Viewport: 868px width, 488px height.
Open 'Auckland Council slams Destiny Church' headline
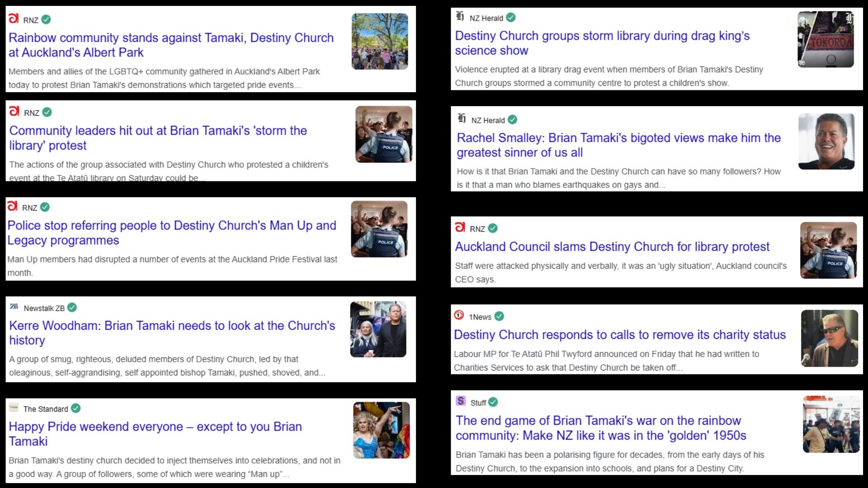[612, 247]
